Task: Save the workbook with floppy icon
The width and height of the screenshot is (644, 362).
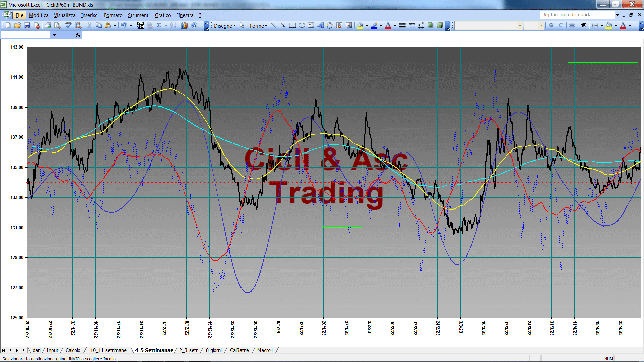Action: [x=27, y=26]
